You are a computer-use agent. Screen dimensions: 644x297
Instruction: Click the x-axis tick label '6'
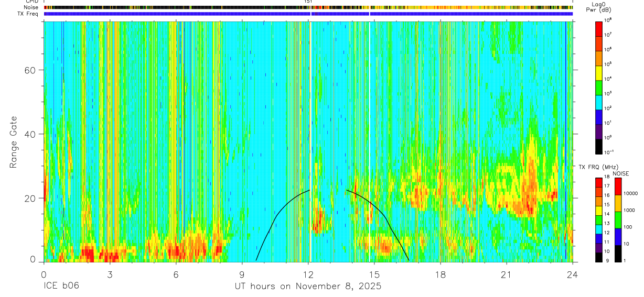[x=176, y=274]
